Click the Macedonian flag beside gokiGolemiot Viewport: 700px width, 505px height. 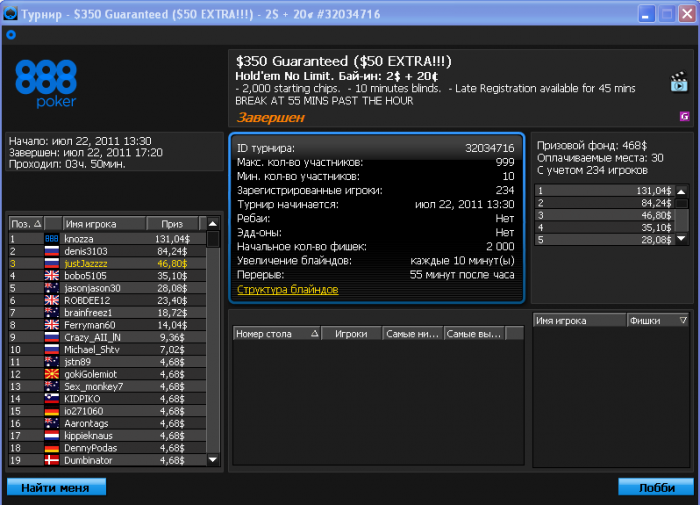(x=52, y=374)
